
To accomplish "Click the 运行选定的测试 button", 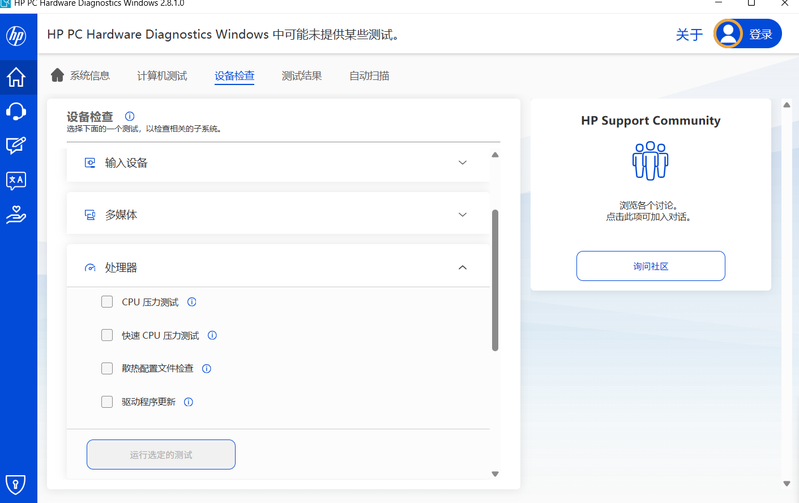I will 161,455.
